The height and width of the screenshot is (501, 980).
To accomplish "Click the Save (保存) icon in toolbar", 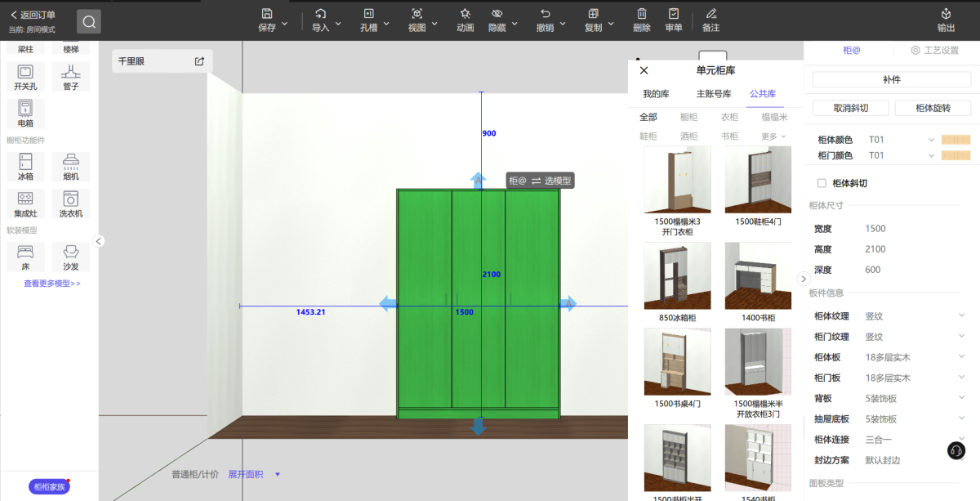I will pos(267,14).
